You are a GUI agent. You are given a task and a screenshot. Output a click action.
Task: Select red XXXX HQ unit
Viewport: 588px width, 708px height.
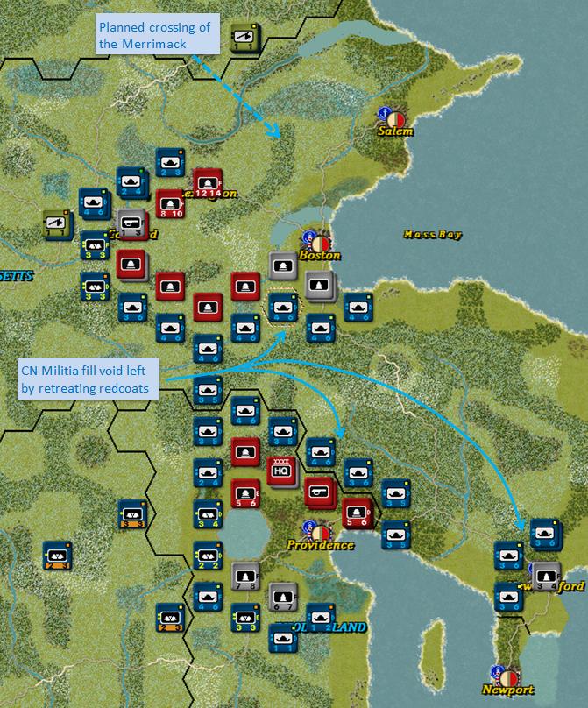[281, 471]
